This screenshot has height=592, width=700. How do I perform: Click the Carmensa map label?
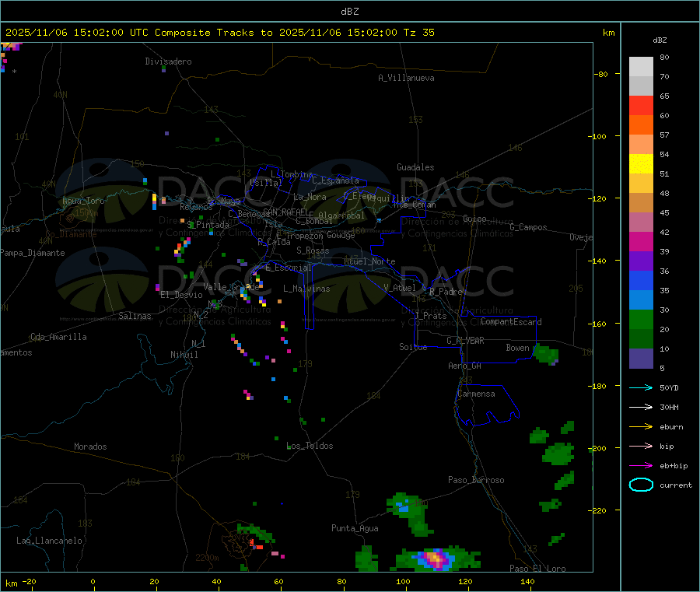[x=476, y=394]
